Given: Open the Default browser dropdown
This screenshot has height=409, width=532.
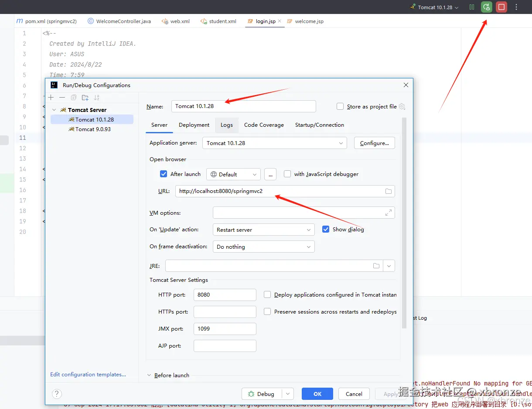Looking at the screenshot, I should [233, 174].
